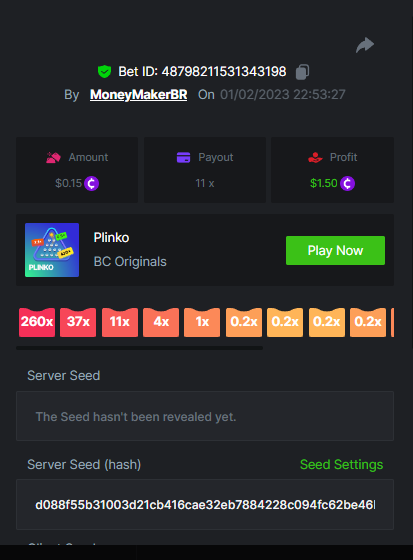The width and height of the screenshot is (413, 560).
Task: Copy the Bet ID with copy icon
Action: [302, 71]
